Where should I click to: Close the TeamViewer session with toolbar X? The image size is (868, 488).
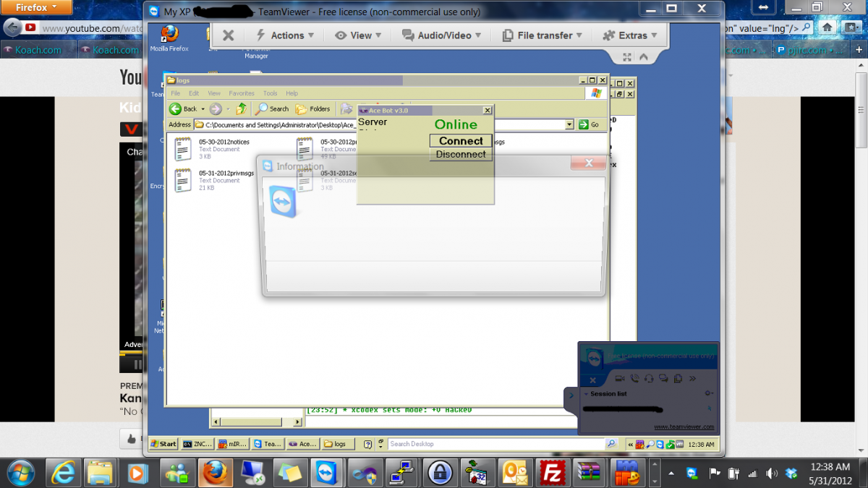coord(228,35)
